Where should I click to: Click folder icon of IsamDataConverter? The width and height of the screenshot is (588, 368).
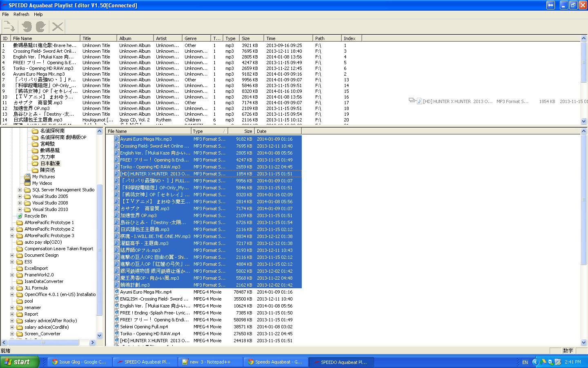tap(20, 281)
